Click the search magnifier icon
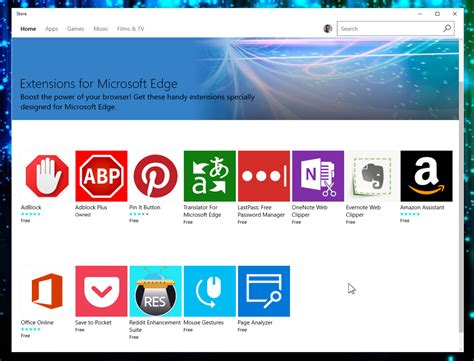Viewport: 474px width, 361px height. [x=447, y=29]
